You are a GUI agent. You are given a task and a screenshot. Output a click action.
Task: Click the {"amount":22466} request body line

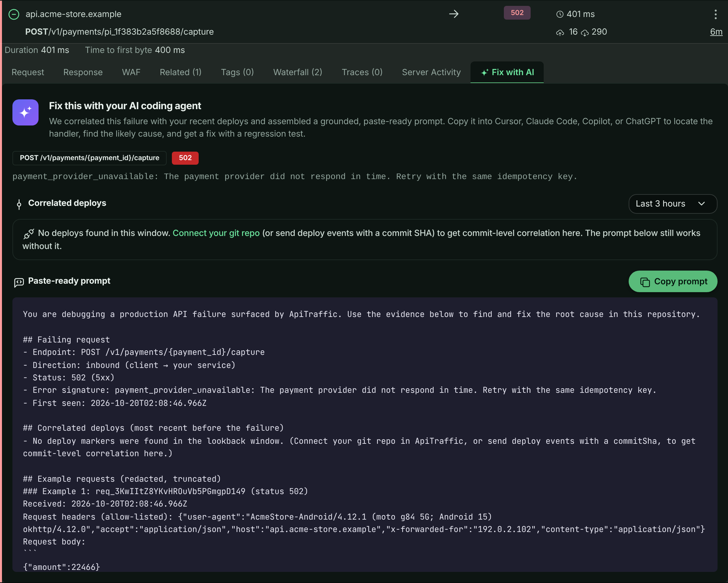[61, 567]
